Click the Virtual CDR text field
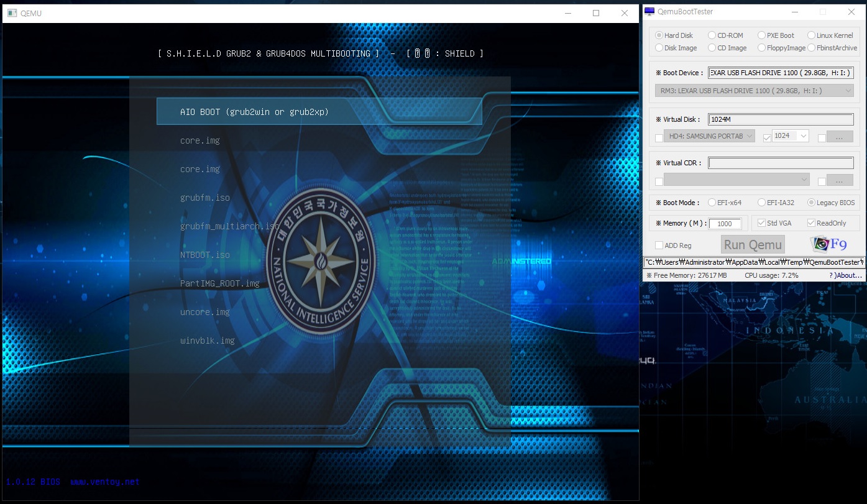 781,163
